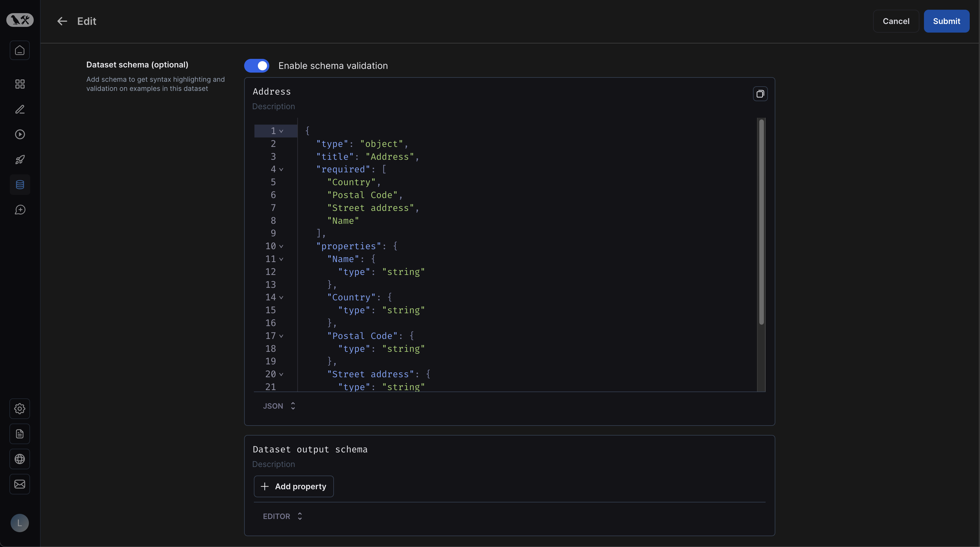This screenshot has width=980, height=547.
Task: Collapse Street address property at line 20
Action: point(281,374)
